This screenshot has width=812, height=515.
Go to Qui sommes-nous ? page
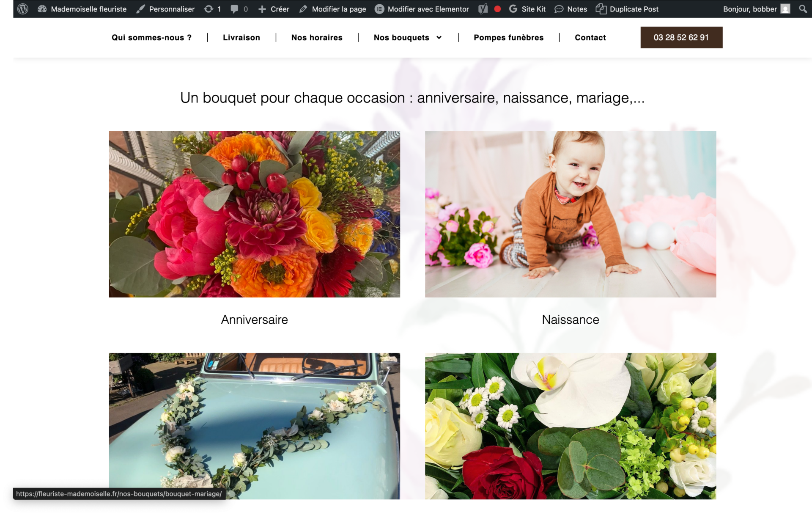tap(151, 38)
